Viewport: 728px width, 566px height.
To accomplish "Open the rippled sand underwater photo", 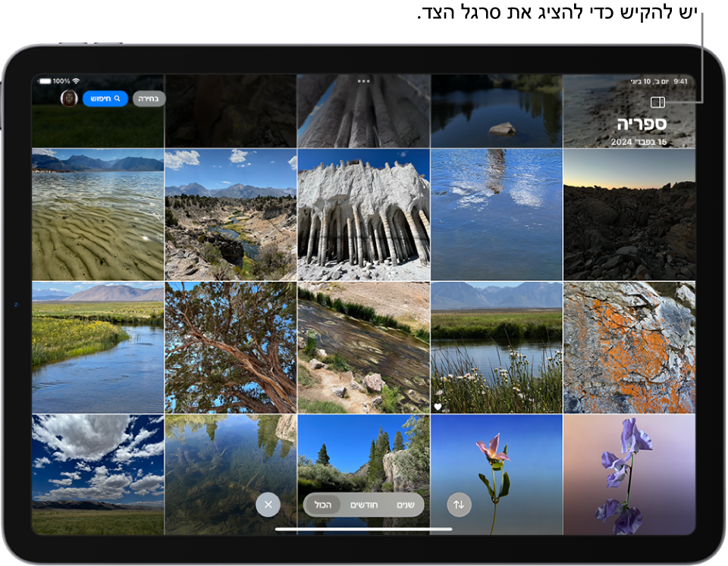I will [x=98, y=214].
